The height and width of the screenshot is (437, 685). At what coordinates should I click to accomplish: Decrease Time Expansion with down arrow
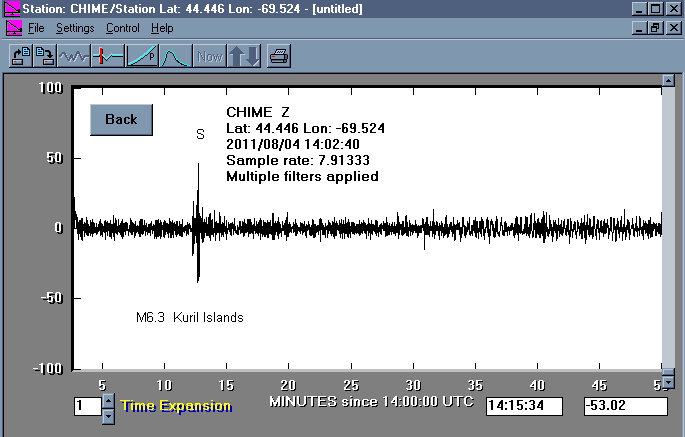(109, 413)
